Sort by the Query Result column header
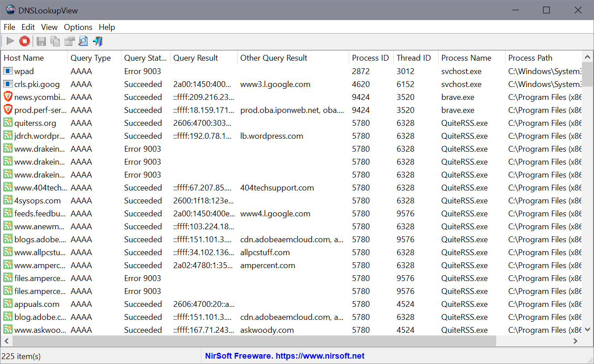 pyautogui.click(x=204, y=58)
